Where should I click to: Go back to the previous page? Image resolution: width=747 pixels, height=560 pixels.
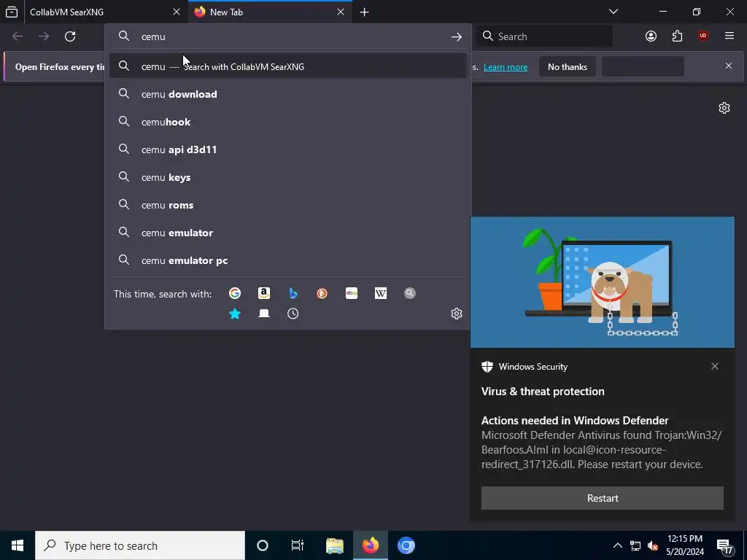pos(18,36)
